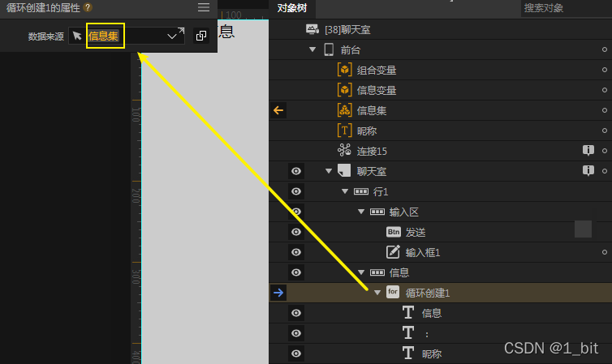Select the [38]聊天室 root item

[440, 29]
